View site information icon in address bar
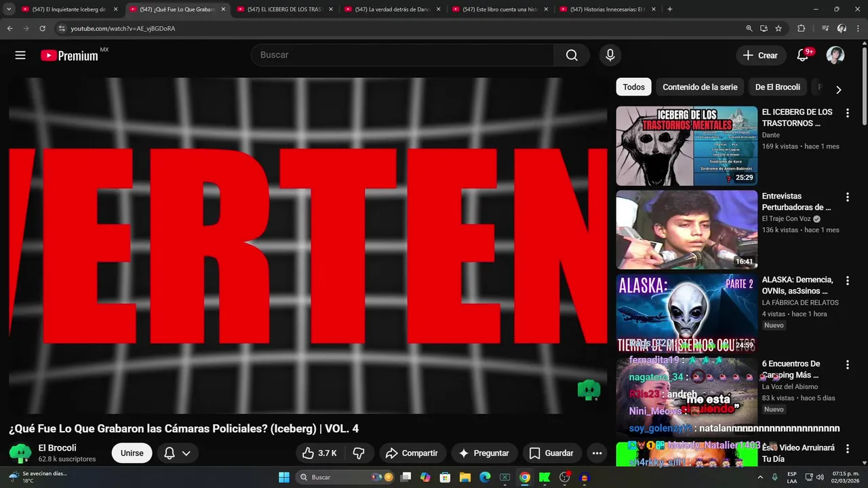This screenshot has width=868, height=488. 62,28
